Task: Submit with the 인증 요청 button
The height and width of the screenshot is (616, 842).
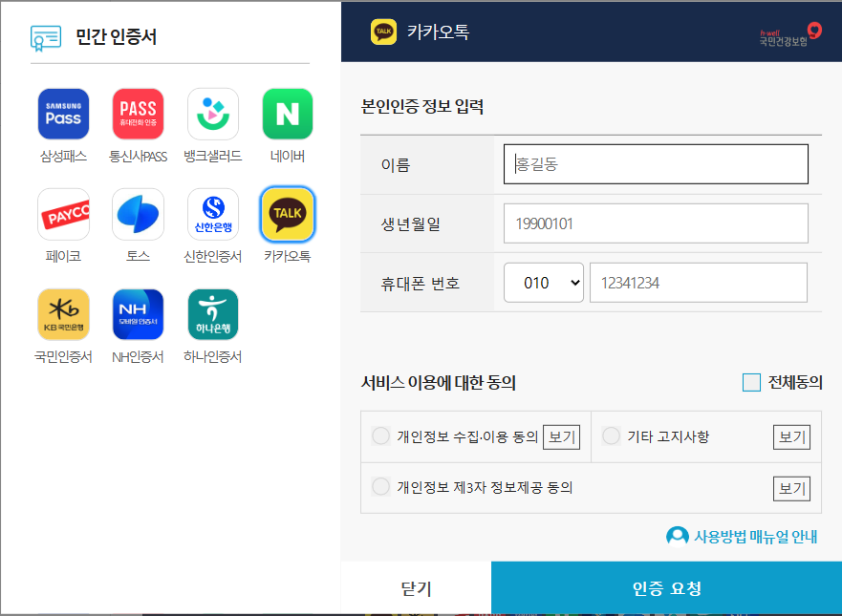Action: (666, 588)
